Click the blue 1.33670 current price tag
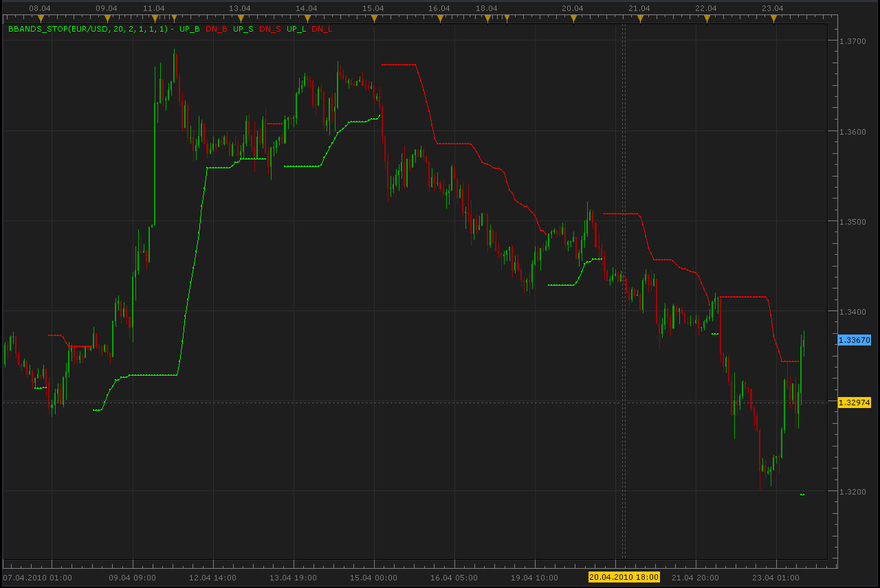Screen dimensions: 880x588 855,340
